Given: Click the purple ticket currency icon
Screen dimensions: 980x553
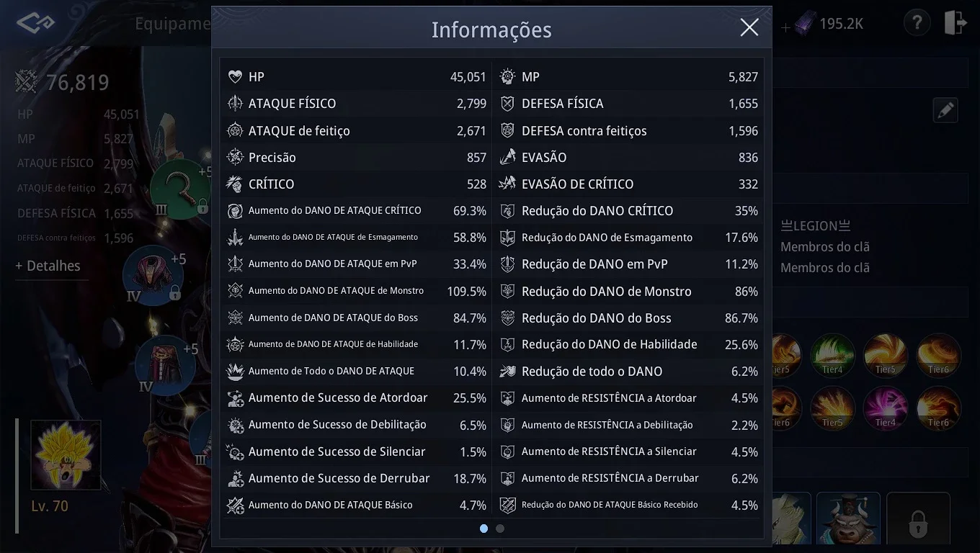Looking at the screenshot, I should (x=805, y=24).
